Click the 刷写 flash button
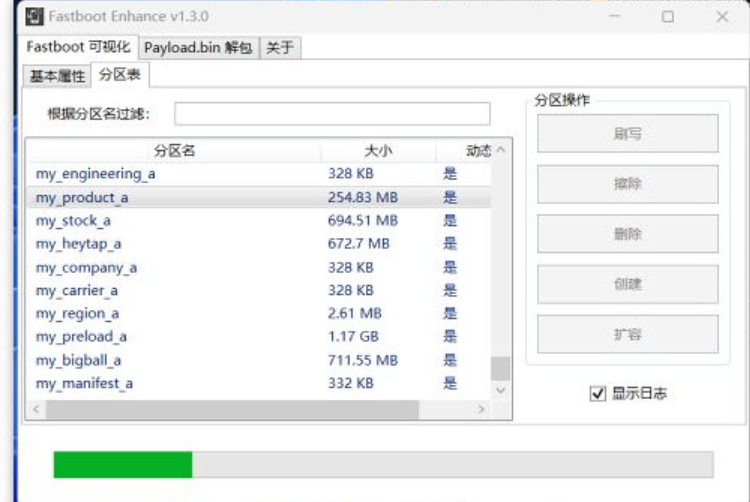The width and height of the screenshot is (750, 502). point(628,133)
